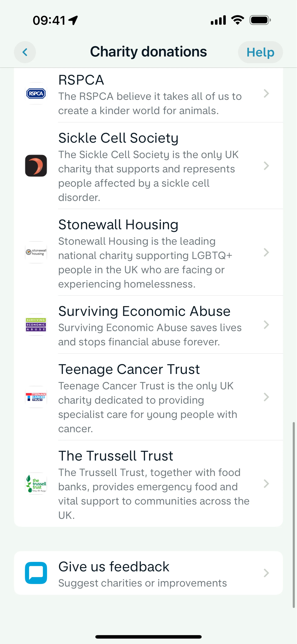The image size is (297, 644).
Task: Tap the Surviving Economic Abuse logo
Action: (36, 324)
